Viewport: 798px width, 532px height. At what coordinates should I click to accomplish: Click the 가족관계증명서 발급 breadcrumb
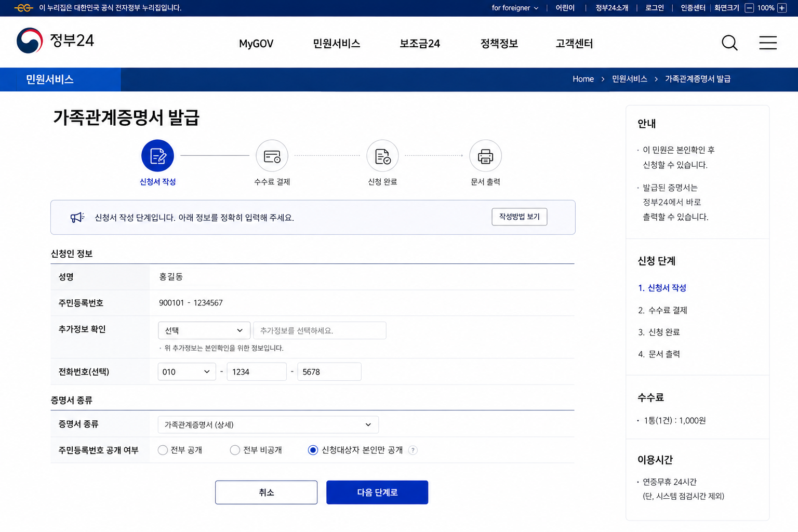coord(698,79)
